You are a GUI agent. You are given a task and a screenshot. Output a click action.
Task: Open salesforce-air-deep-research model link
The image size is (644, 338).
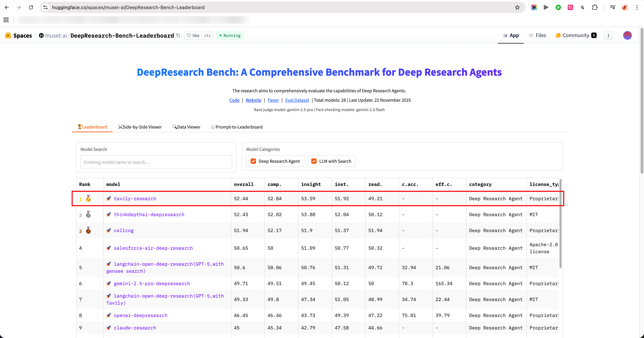click(153, 248)
